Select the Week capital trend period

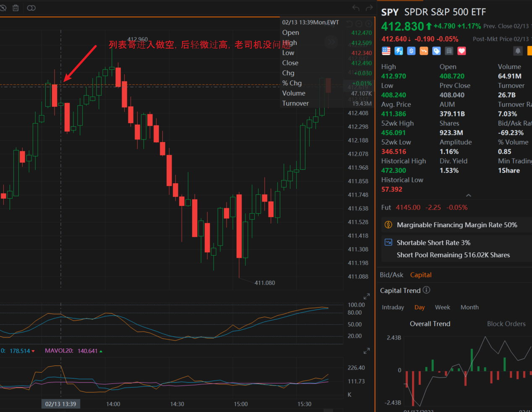tap(443, 307)
